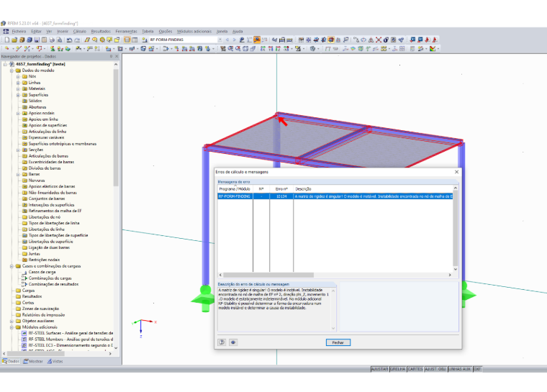Image resolution: width=547 pixels, height=392 pixels.
Task: Click the Open folder toolbar icon
Action: [14, 40]
